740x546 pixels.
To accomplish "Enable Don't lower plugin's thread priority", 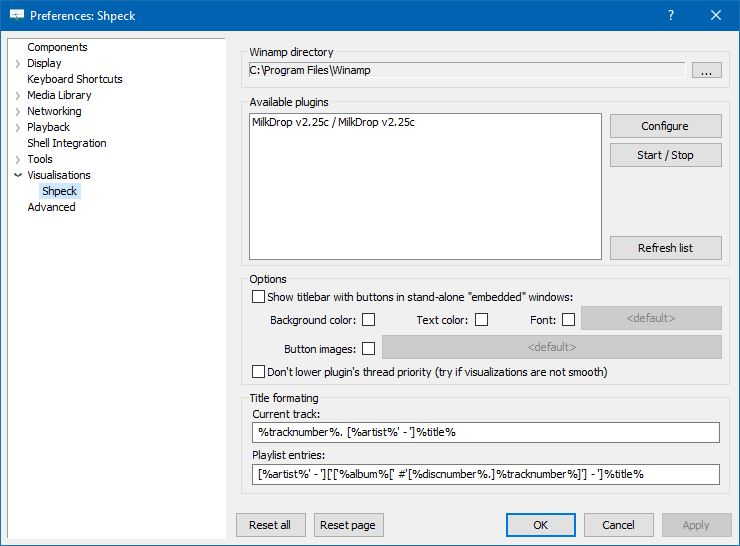I will [x=259, y=372].
